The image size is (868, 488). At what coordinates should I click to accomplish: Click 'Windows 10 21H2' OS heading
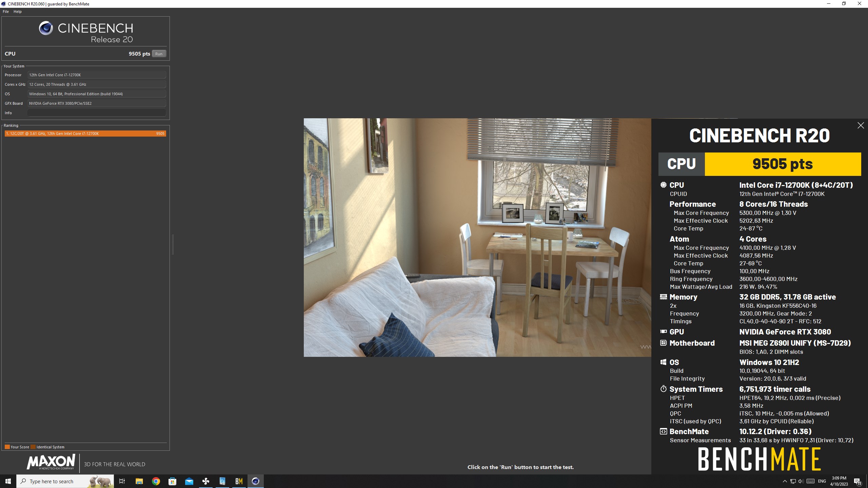coord(769,362)
